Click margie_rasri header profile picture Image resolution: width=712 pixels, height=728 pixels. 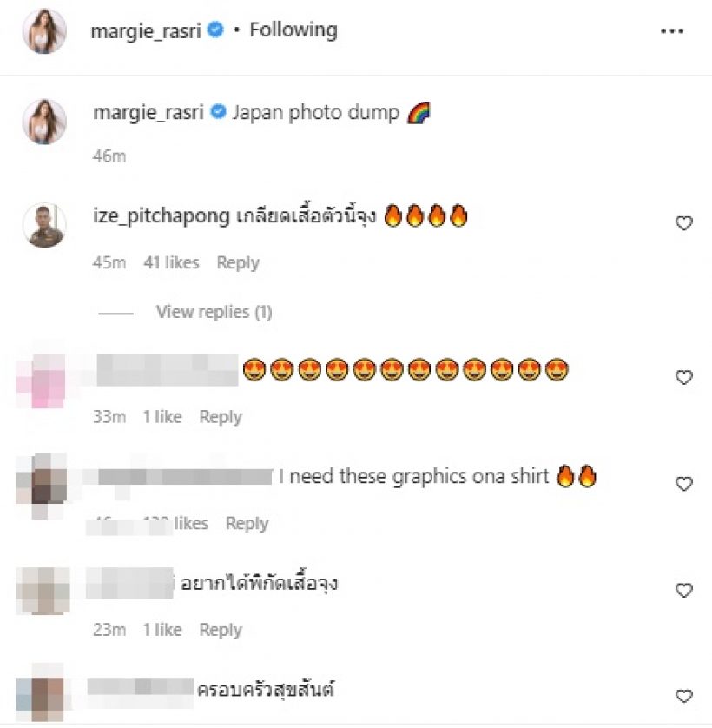(44, 31)
